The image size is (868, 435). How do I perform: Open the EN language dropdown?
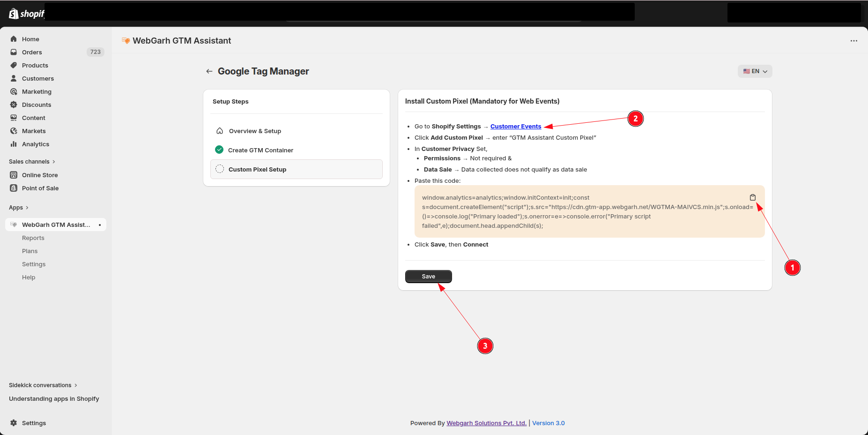[x=755, y=71]
